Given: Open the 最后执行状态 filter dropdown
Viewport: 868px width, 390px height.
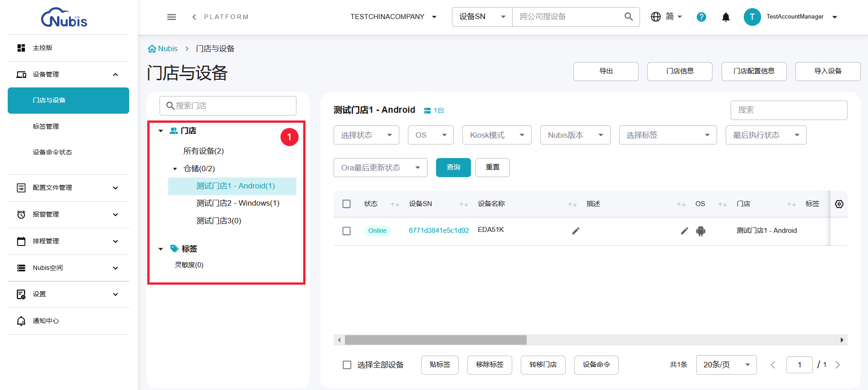Looking at the screenshot, I should tap(766, 135).
